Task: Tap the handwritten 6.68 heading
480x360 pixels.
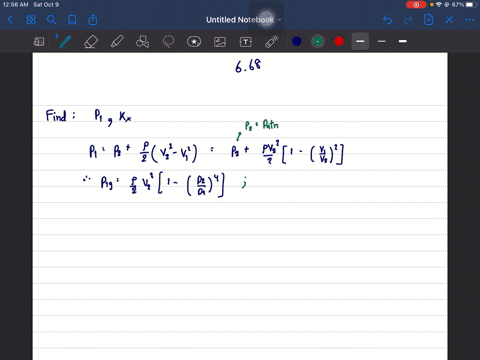Action: (248, 66)
